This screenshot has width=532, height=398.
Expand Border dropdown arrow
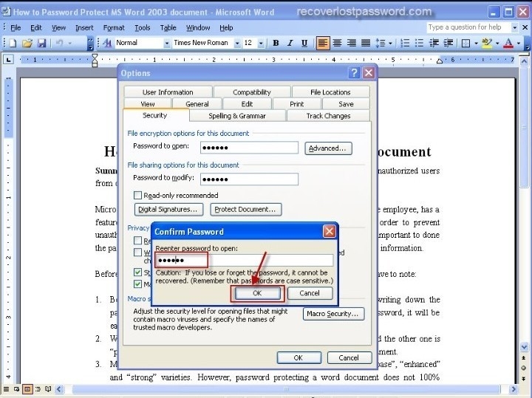click(x=476, y=43)
